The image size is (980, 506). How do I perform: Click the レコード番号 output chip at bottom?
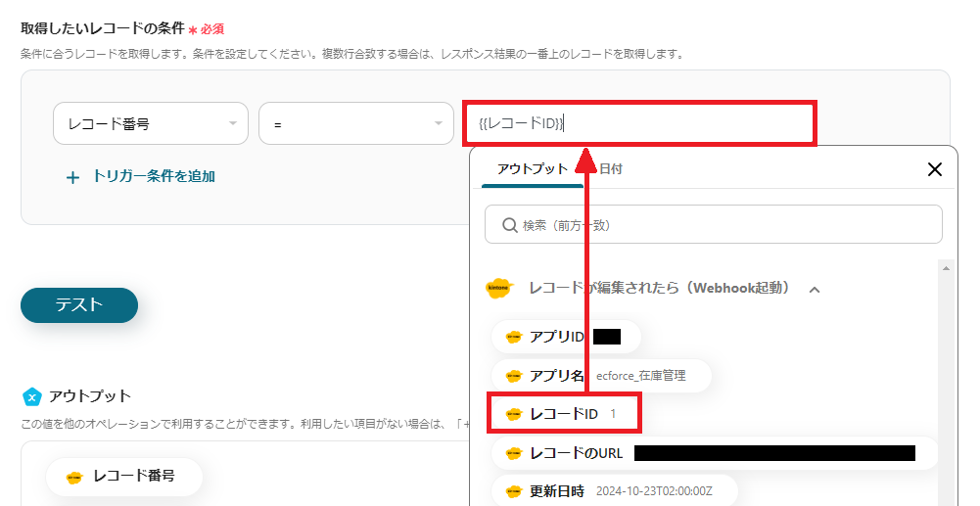coord(123,476)
